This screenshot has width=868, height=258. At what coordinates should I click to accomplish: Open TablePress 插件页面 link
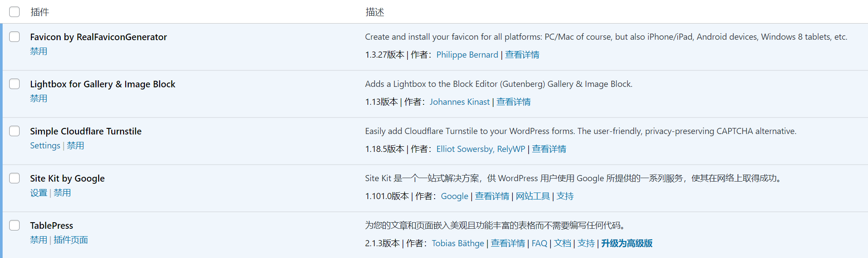pyautogui.click(x=71, y=240)
